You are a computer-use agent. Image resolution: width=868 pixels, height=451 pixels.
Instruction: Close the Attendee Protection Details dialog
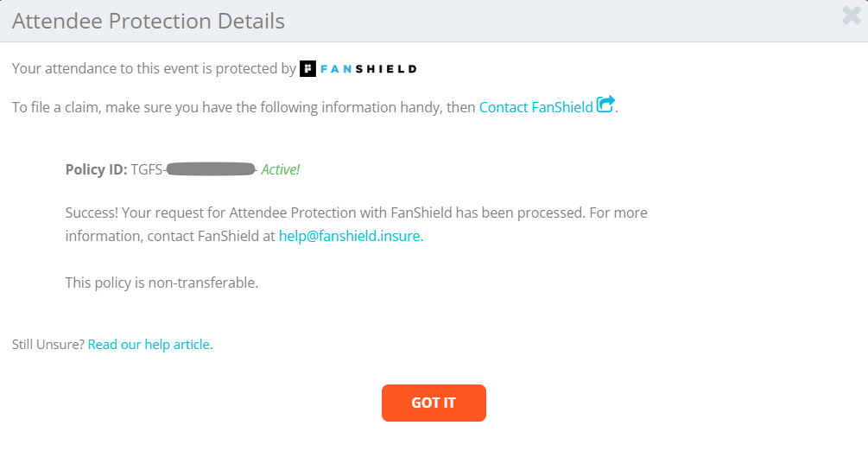point(851,16)
